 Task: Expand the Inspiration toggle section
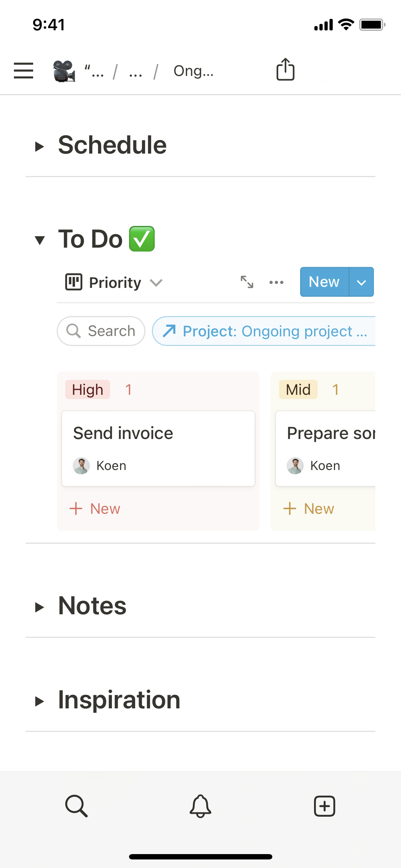point(40,701)
